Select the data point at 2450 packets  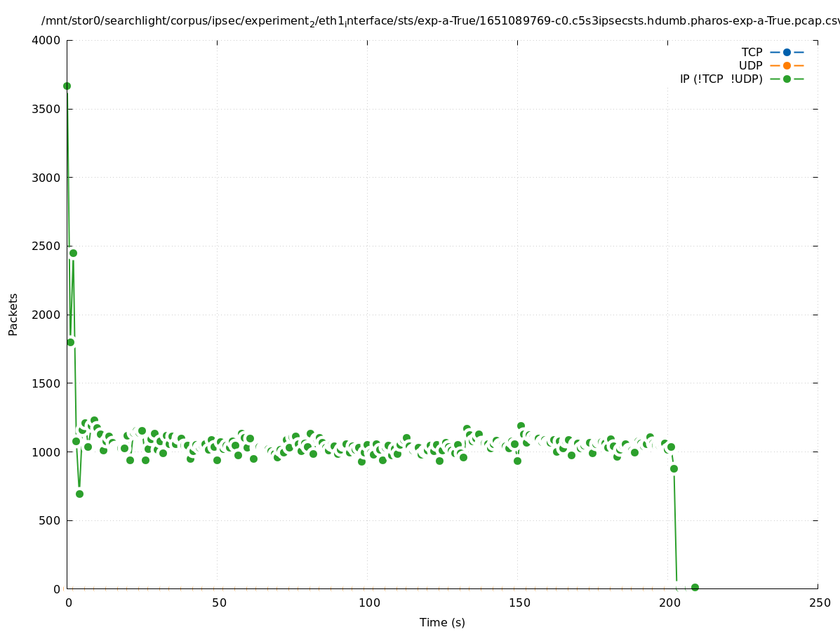click(73, 253)
